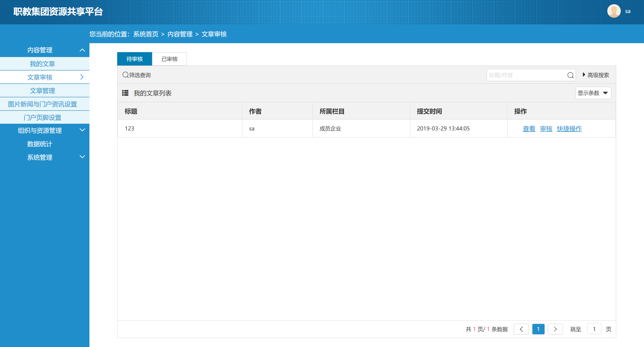This screenshot has height=347, width=644.
Task: Expand 高级搜索 triangle
Action: pos(584,75)
